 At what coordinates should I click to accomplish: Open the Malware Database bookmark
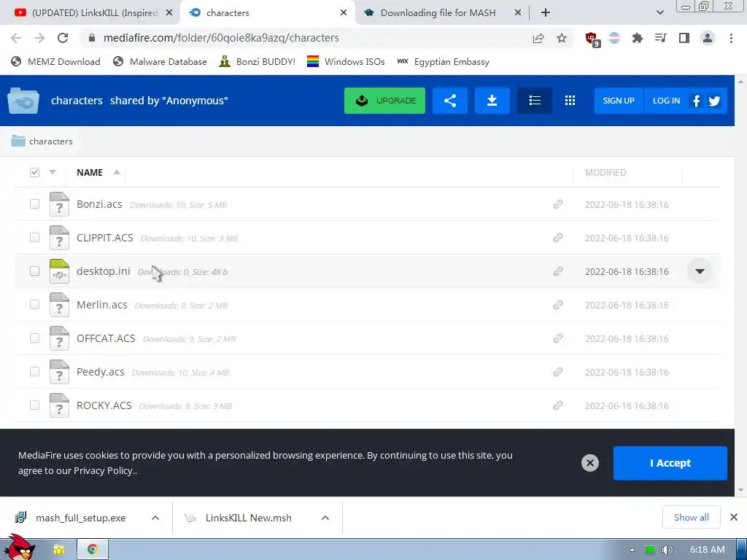pos(160,62)
